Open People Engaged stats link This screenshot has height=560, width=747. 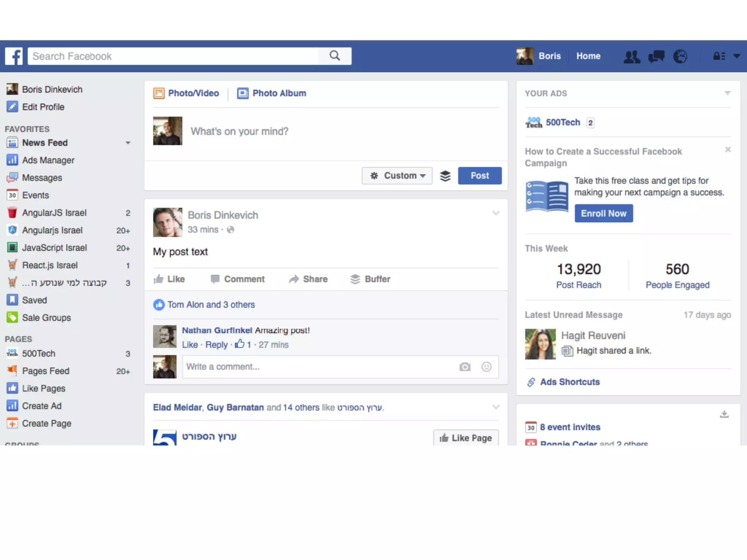tap(677, 285)
